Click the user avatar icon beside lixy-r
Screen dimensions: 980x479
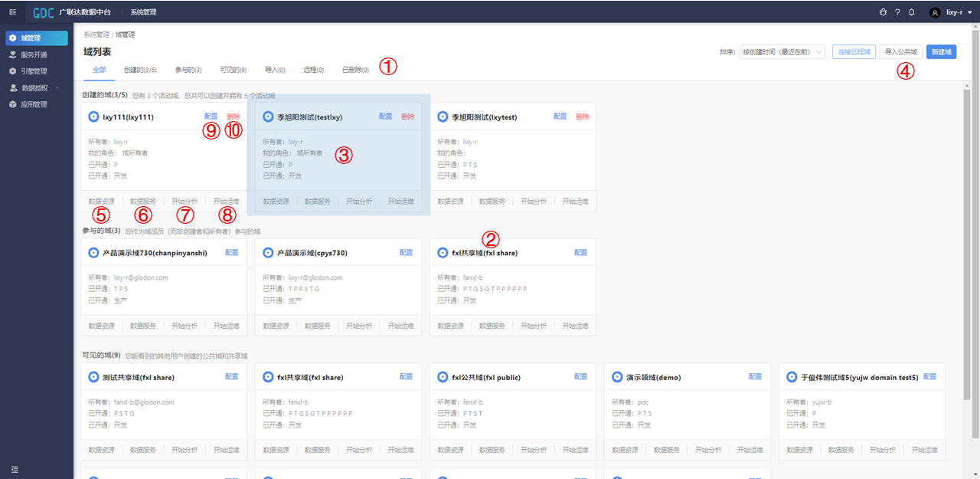pos(935,12)
